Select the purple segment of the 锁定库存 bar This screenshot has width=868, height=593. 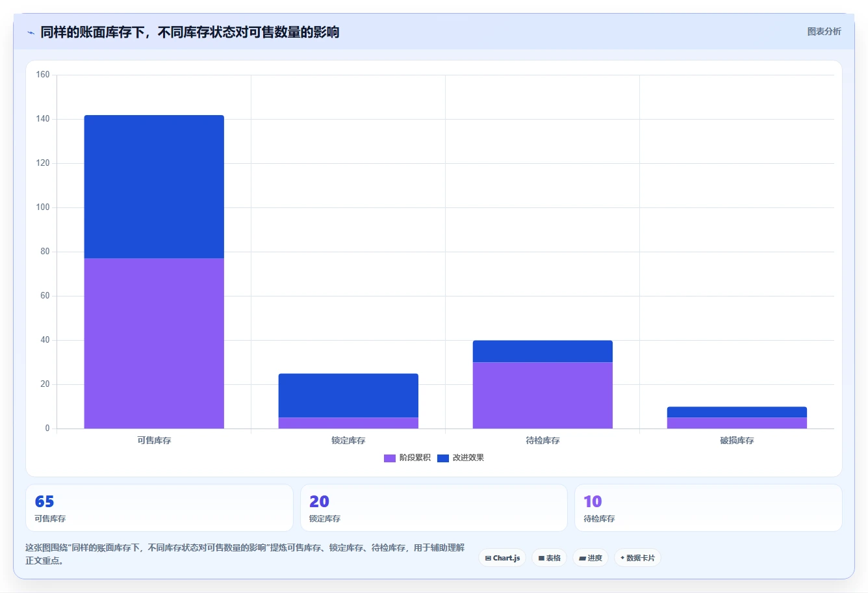[x=348, y=423]
